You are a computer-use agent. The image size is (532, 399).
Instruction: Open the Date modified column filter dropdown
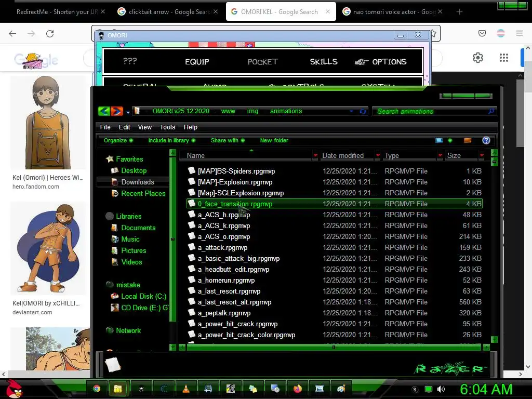coord(378,155)
